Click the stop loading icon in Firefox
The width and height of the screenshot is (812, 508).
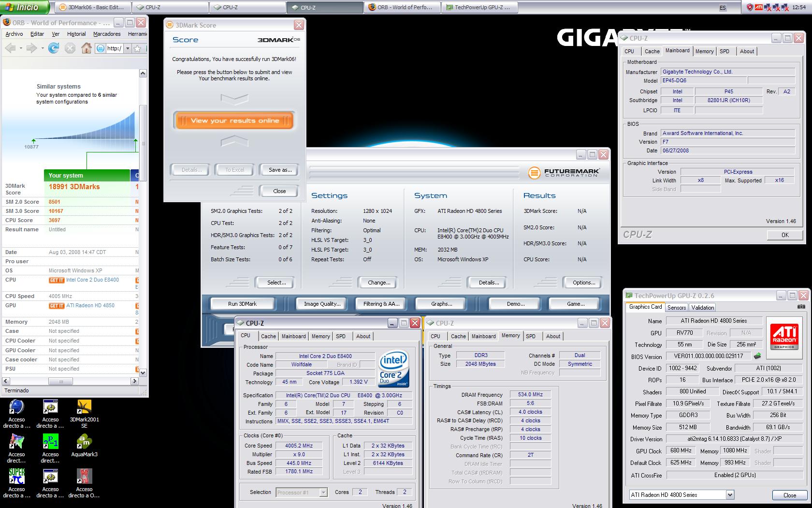(70, 48)
